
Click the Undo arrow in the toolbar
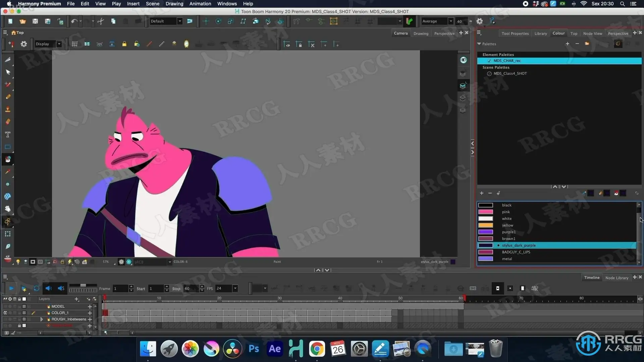74,21
